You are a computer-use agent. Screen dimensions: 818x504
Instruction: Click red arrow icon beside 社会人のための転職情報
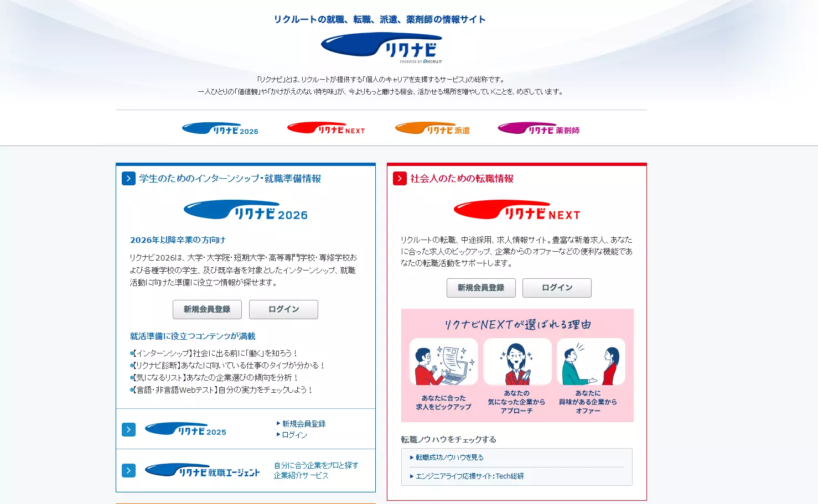(400, 179)
